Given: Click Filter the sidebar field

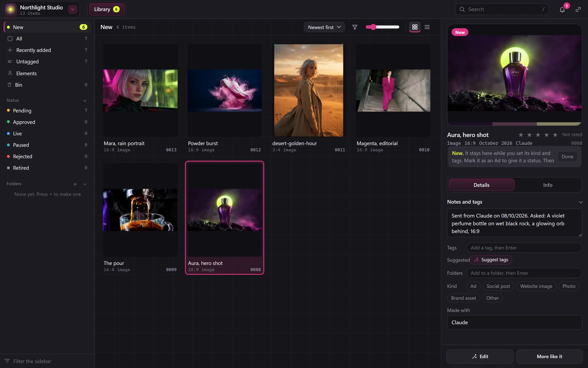Looking at the screenshot, I should 47,361.
